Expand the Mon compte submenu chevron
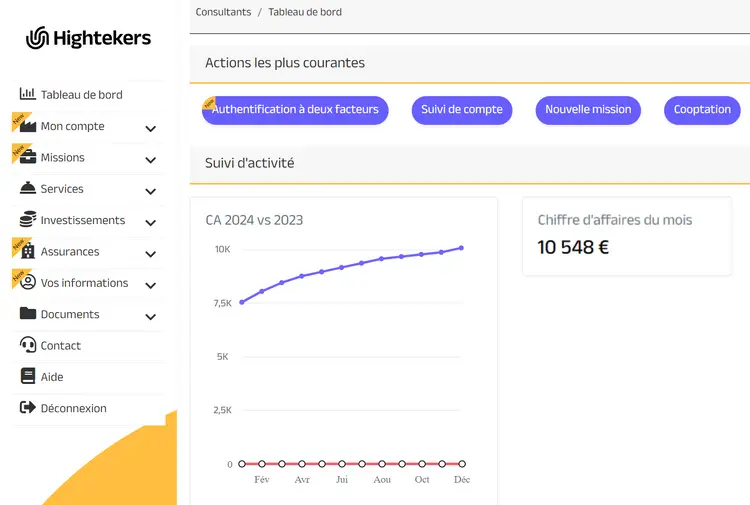The width and height of the screenshot is (750, 505). pos(150,128)
